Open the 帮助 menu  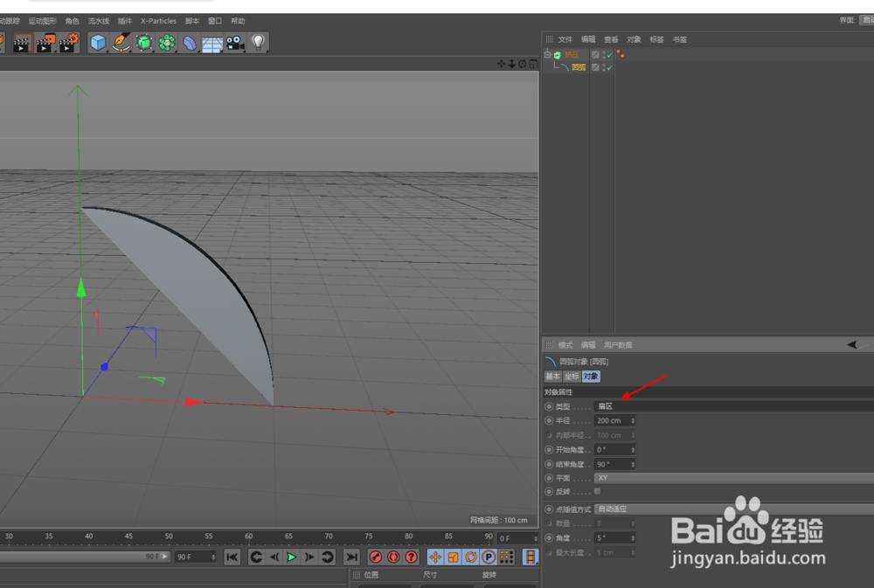pos(238,21)
